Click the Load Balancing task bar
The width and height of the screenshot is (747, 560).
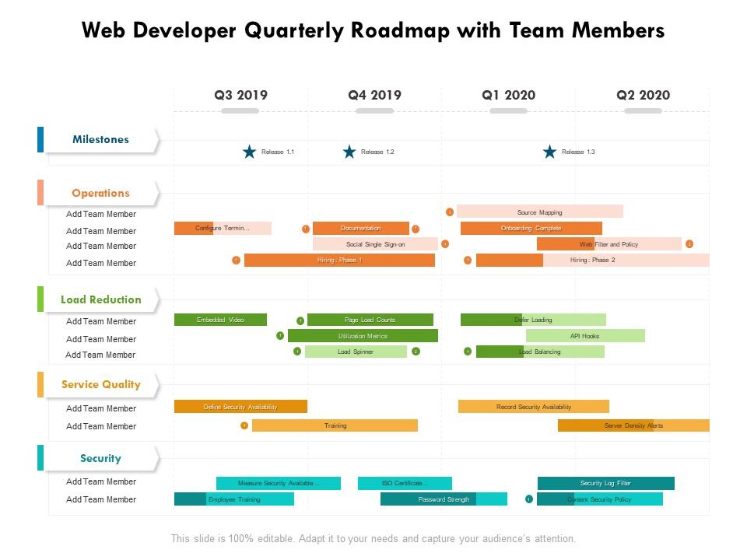pos(540,352)
